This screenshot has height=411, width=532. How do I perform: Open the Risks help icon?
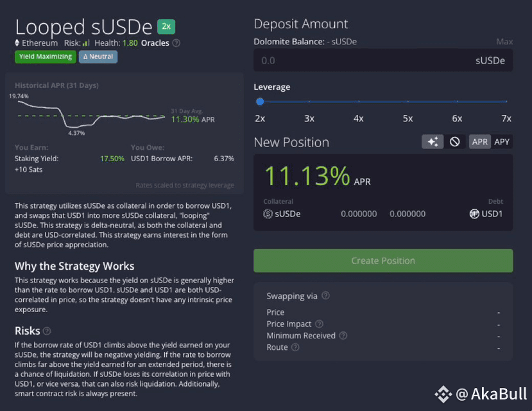click(x=47, y=331)
